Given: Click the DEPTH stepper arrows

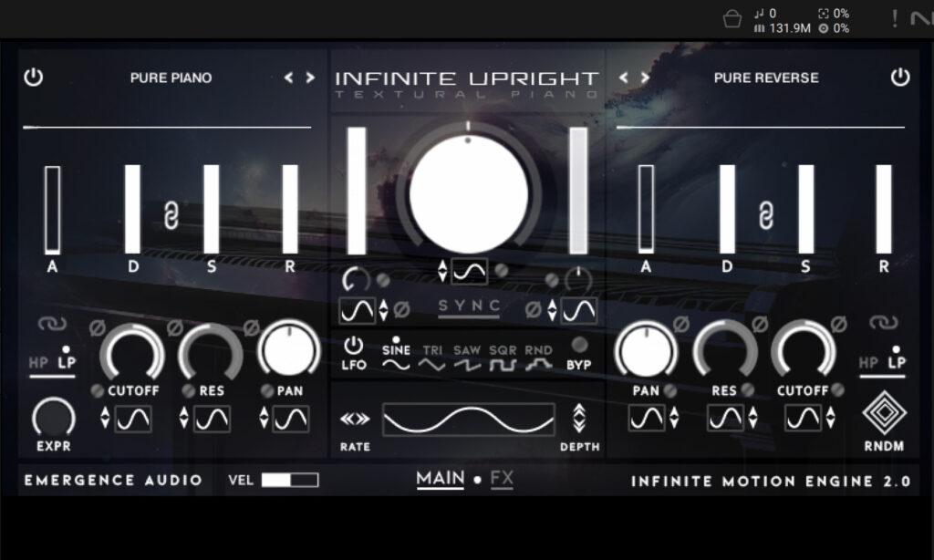Looking at the screenshot, I should pos(581,419).
